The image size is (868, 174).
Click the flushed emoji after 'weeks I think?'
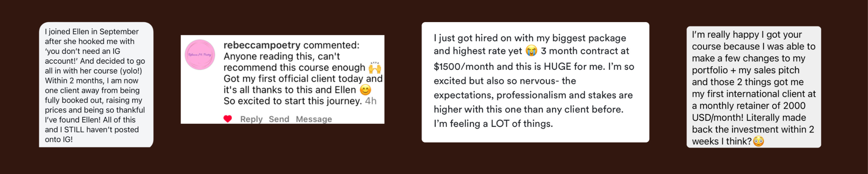click(x=758, y=141)
